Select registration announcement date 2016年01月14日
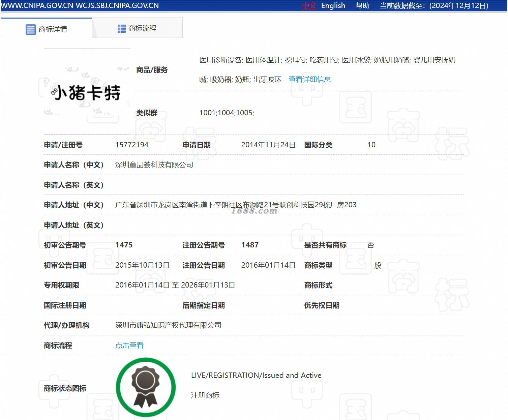The width and height of the screenshot is (508, 420). click(268, 265)
